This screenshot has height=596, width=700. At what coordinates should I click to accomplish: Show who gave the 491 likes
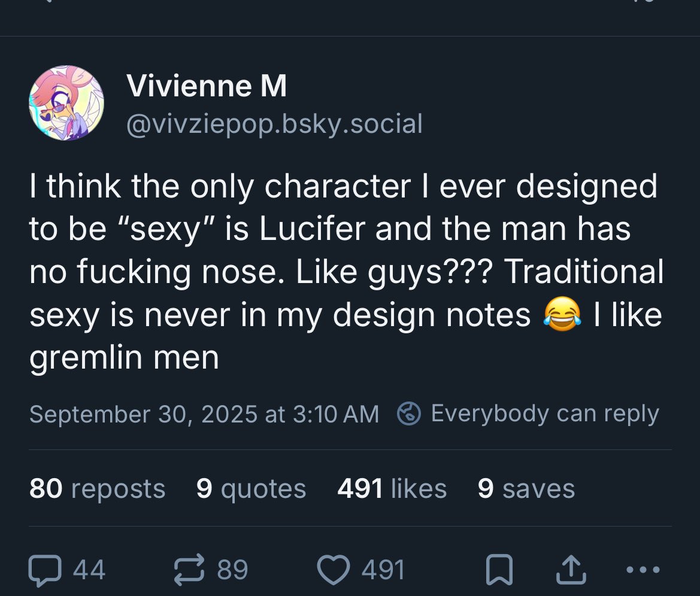click(392, 489)
